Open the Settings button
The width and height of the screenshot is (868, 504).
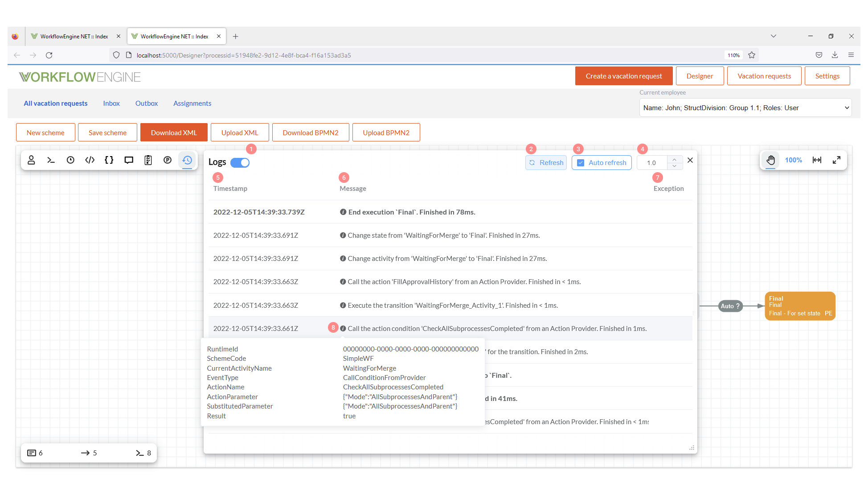pyautogui.click(x=827, y=76)
